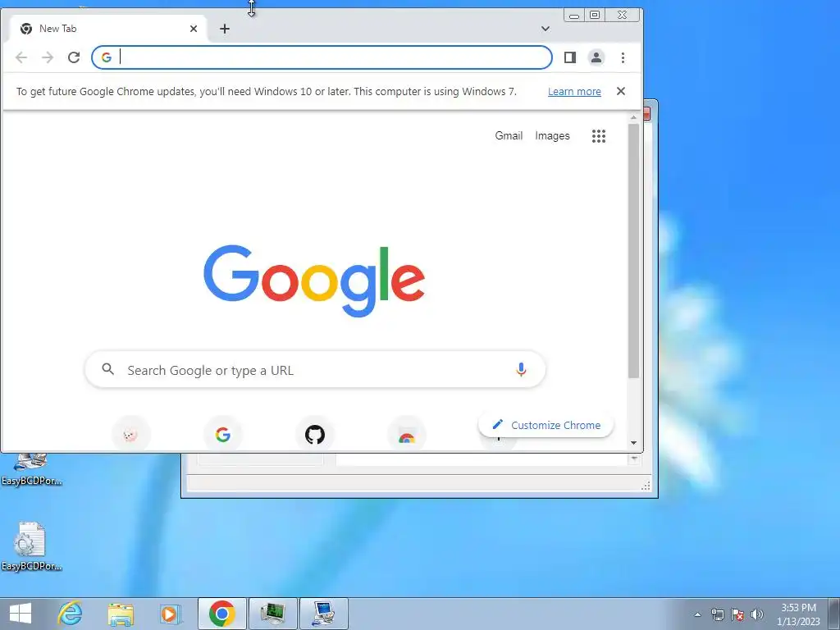
Task: Click the page scrollbar down arrow
Action: pos(634,442)
